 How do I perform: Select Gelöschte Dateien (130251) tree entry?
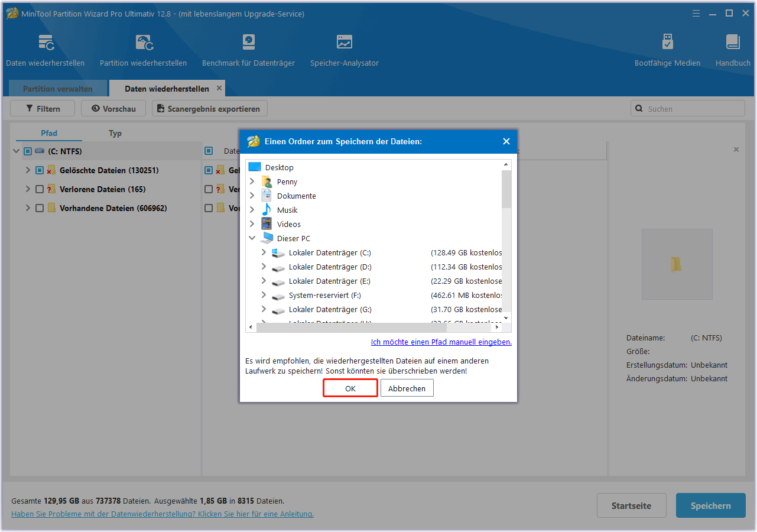(x=109, y=170)
